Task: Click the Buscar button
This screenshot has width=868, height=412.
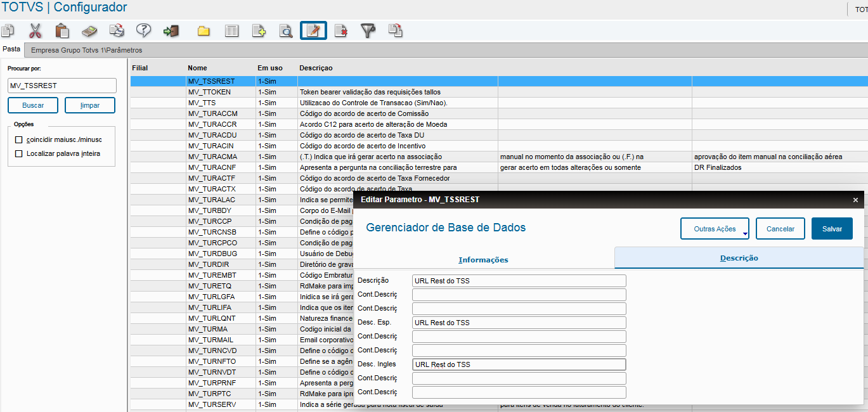Action: click(x=34, y=105)
